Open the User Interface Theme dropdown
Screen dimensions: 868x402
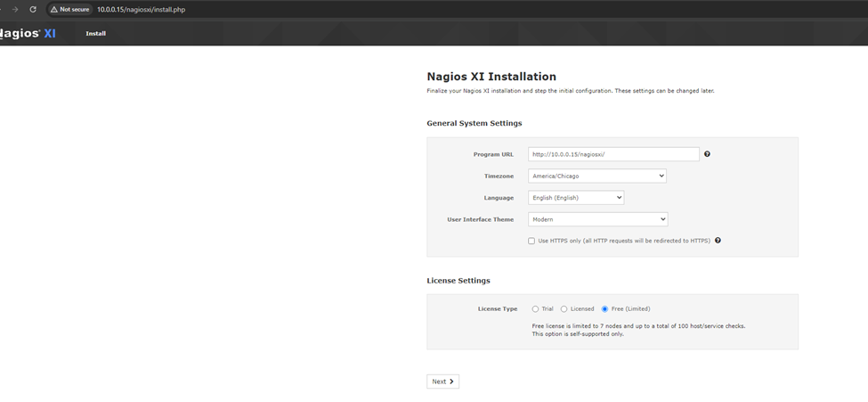[598, 219]
